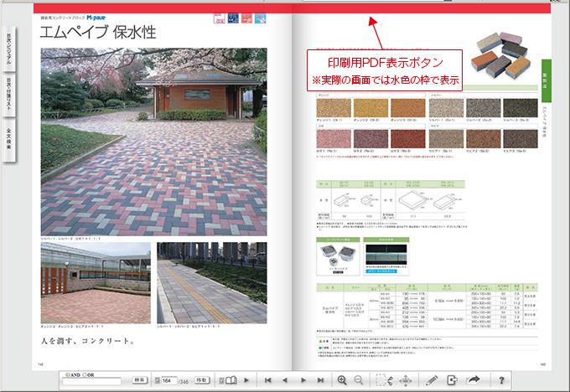Click the dark blue feature icon above title
Image resolution: width=570 pixels, height=392 pixels.
click(x=233, y=18)
